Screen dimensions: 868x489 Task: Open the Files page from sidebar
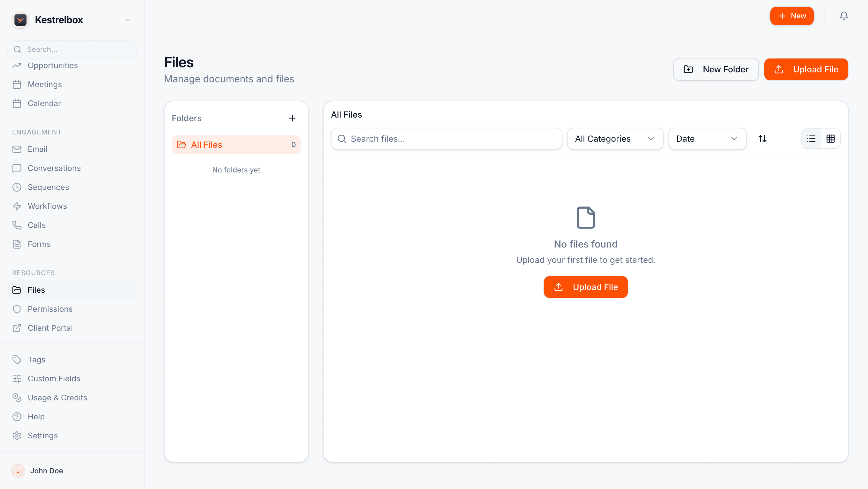tap(36, 290)
